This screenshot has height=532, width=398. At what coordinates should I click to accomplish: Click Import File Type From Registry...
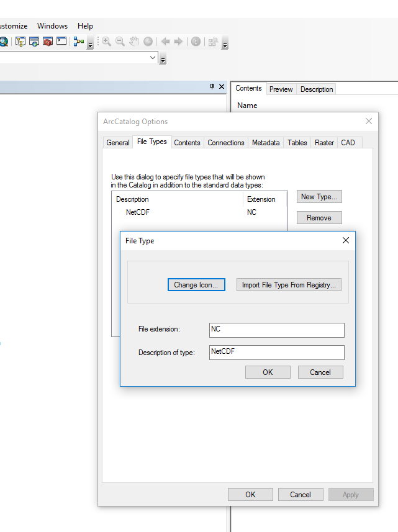pos(289,285)
